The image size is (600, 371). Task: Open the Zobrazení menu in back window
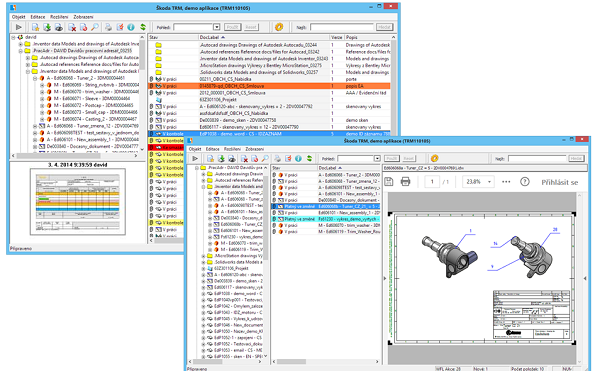pyautogui.click(x=83, y=17)
